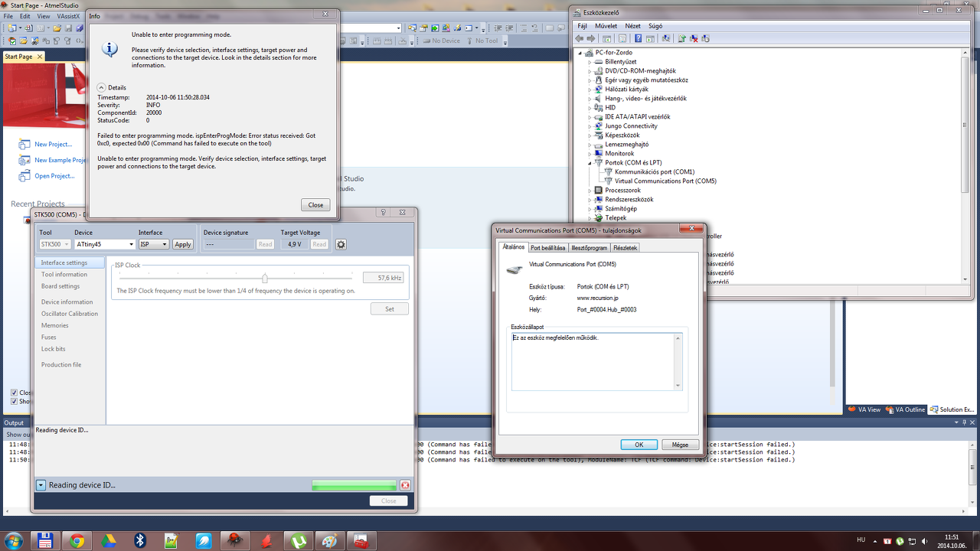Collapse the Portok (COM és LPT) tree node
980x551 pixels.
pyautogui.click(x=590, y=162)
